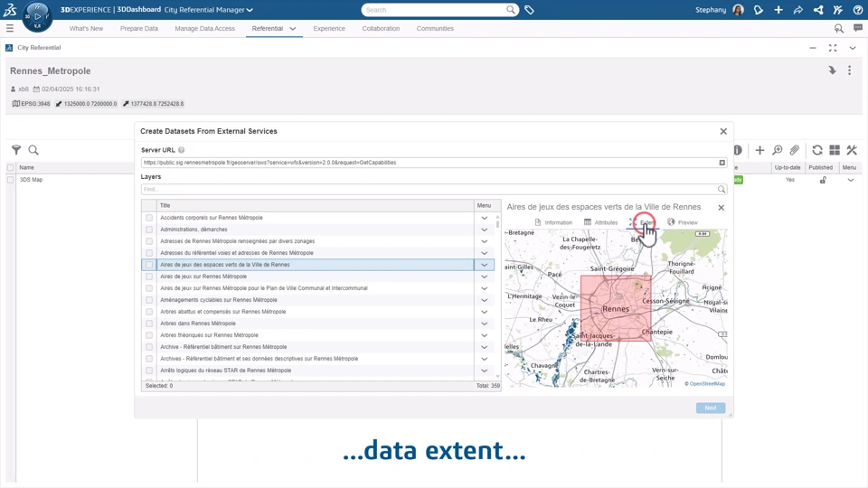Check Arbres dans Rennes Métropole layer
Image resolution: width=868 pixels, height=488 pixels.
pyautogui.click(x=149, y=324)
